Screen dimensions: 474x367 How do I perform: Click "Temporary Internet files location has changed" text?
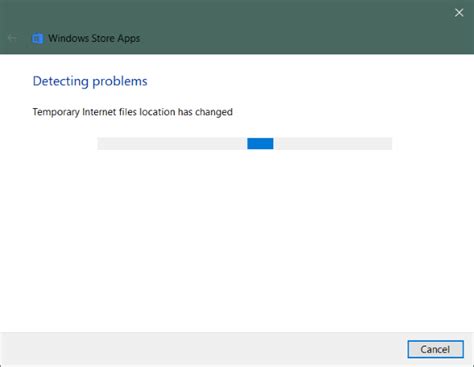tap(132, 112)
